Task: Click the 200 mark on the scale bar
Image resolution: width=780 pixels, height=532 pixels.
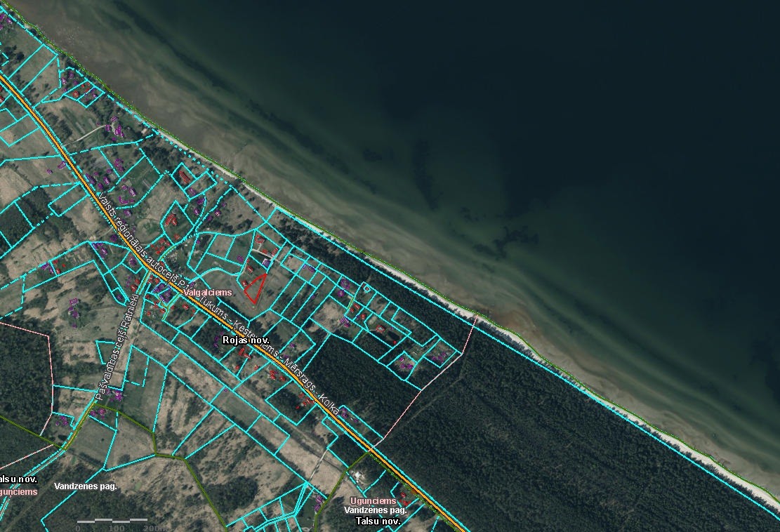Action: (x=152, y=528)
